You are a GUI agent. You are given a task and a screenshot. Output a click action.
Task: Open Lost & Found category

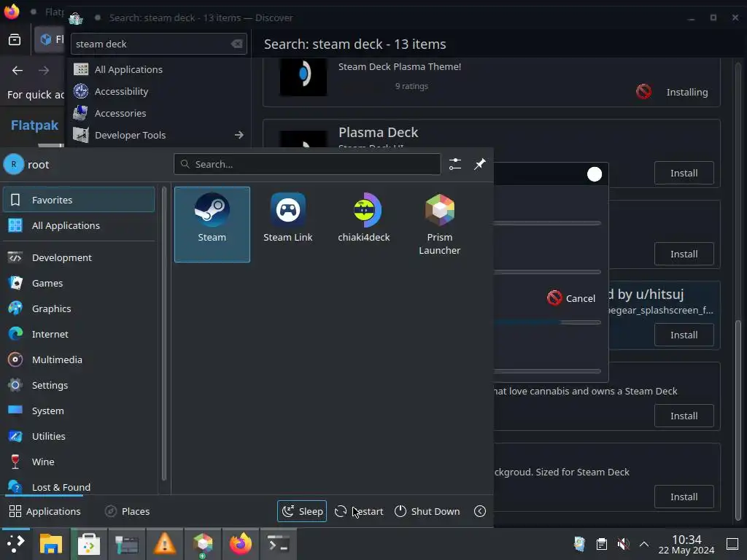pos(79,486)
